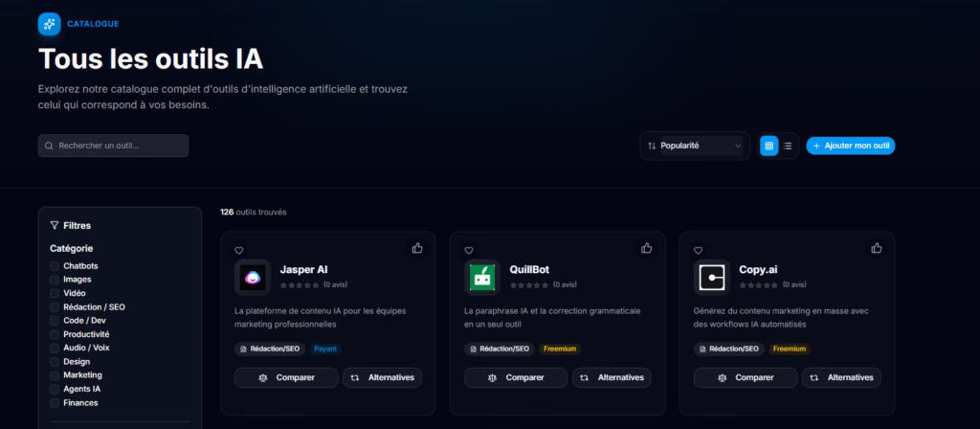This screenshot has width=980, height=429.
Task: Click QuillBot's Rédaction/SEO tag
Action: click(500, 349)
